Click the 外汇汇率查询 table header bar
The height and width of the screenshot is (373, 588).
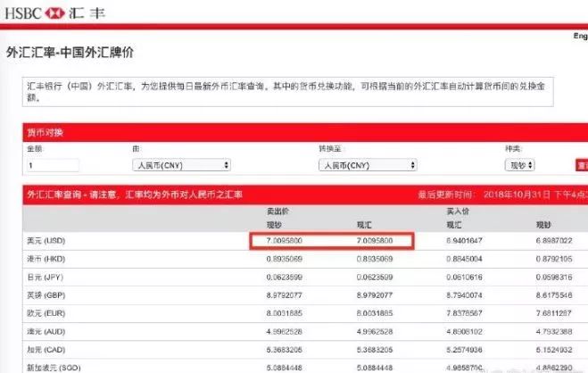tap(305, 195)
